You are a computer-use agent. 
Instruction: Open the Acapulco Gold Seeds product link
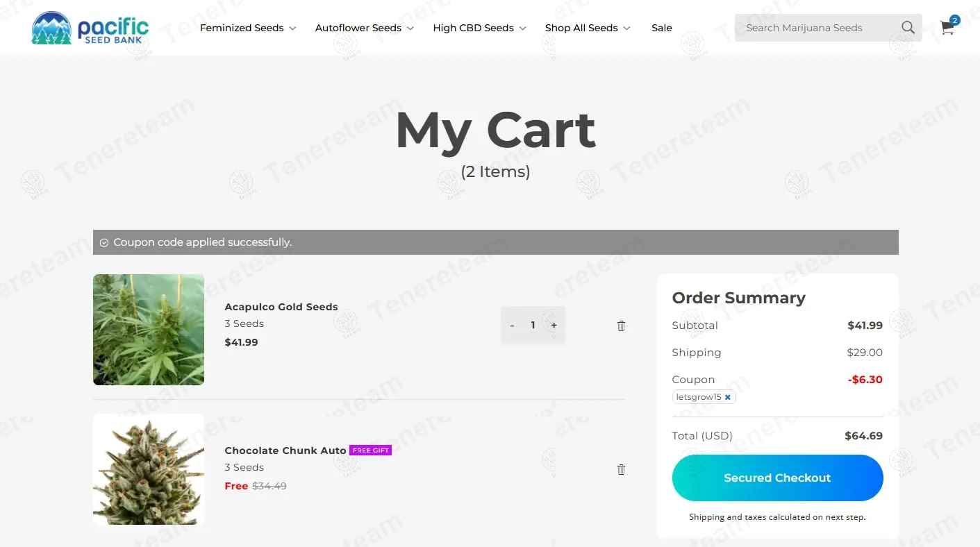pyautogui.click(x=281, y=307)
